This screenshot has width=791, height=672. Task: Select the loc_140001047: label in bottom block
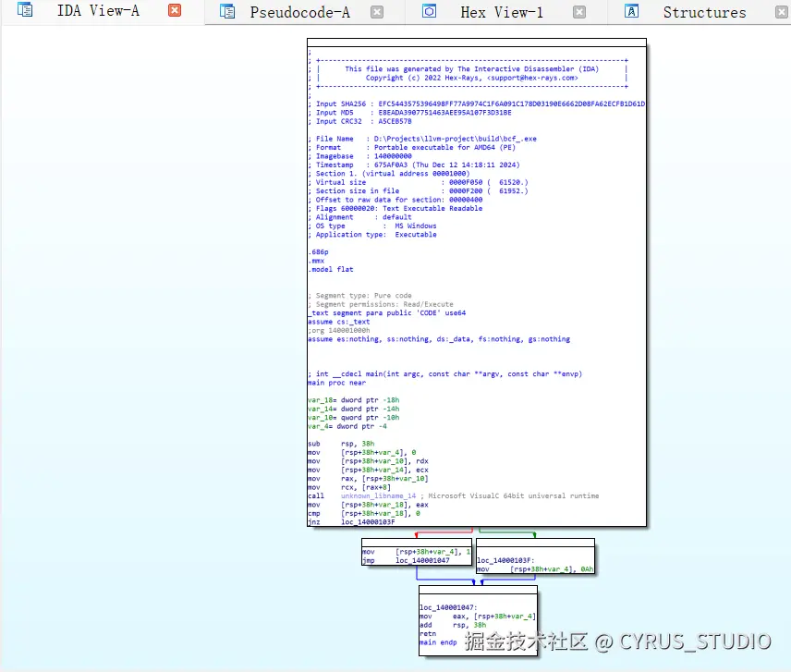coord(448,608)
